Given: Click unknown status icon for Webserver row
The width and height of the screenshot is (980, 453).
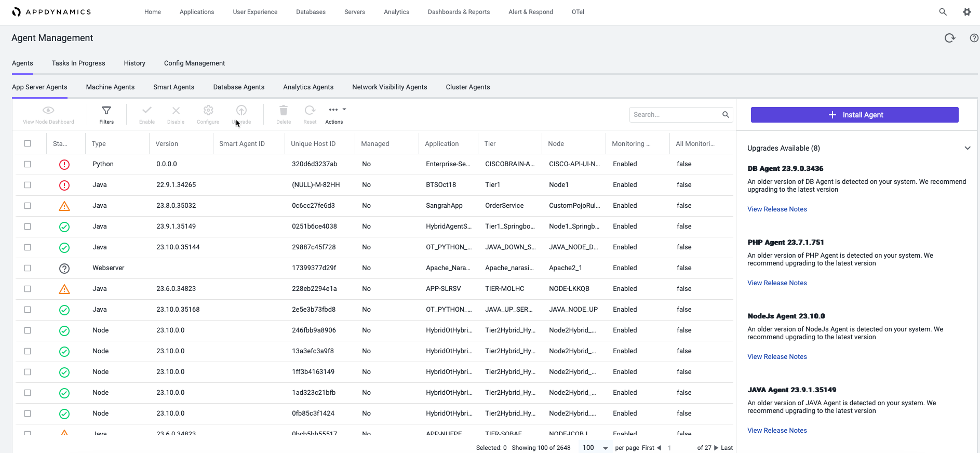Looking at the screenshot, I should (x=64, y=269).
